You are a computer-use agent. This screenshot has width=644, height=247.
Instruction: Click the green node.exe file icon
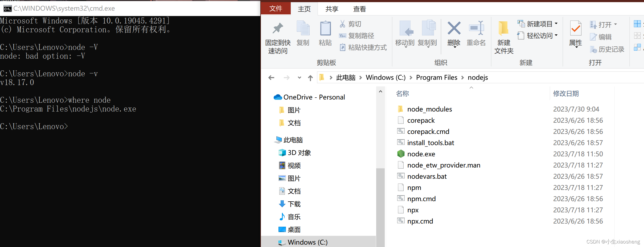click(401, 154)
